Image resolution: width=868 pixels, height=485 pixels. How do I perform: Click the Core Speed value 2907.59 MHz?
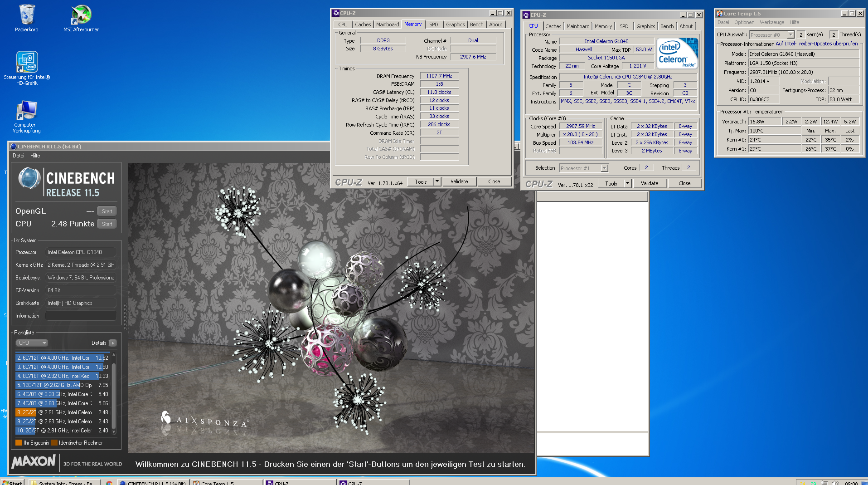(580, 126)
